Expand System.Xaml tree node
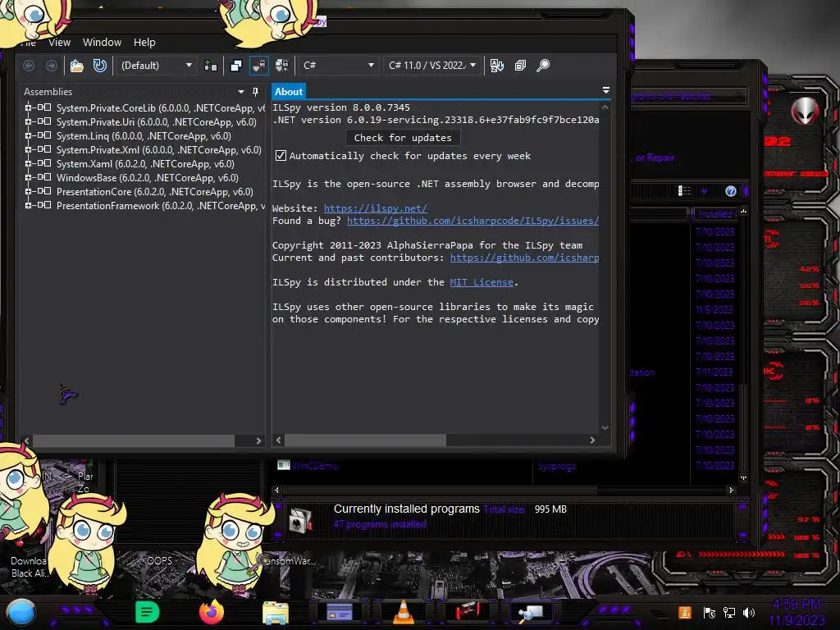The image size is (840, 630). (x=28, y=163)
